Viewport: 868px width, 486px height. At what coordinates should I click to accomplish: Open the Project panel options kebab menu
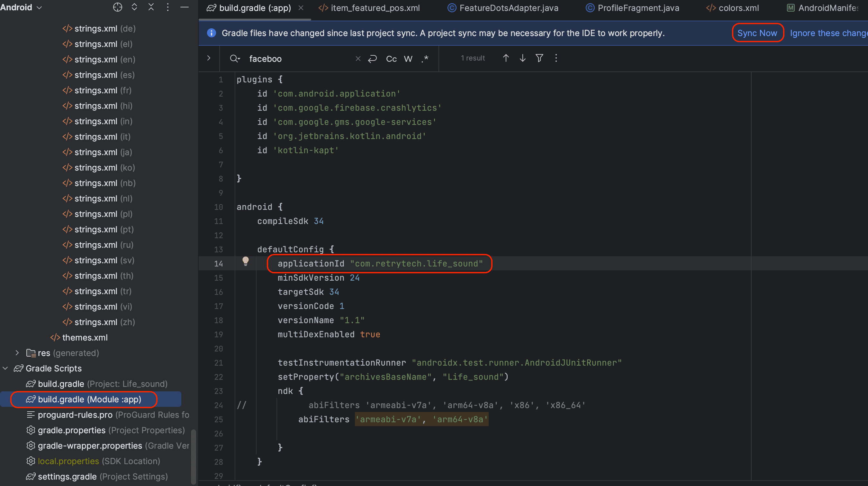(x=167, y=7)
